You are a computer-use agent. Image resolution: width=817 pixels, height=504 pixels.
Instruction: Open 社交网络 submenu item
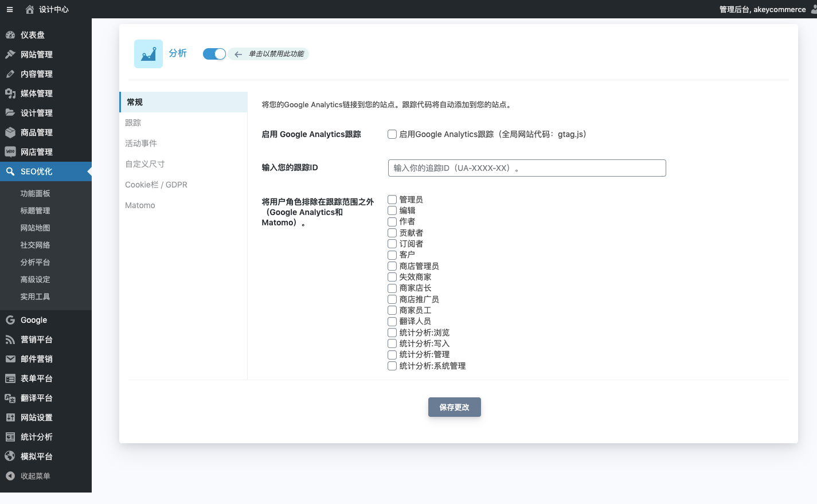(x=46, y=245)
